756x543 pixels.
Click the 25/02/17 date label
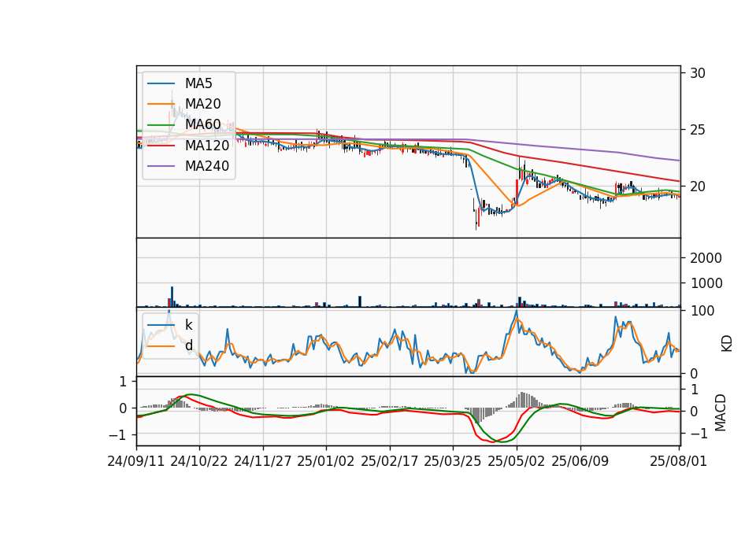point(390,461)
